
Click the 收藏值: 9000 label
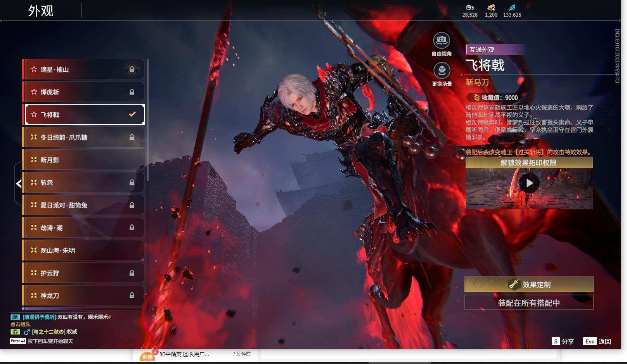click(500, 97)
